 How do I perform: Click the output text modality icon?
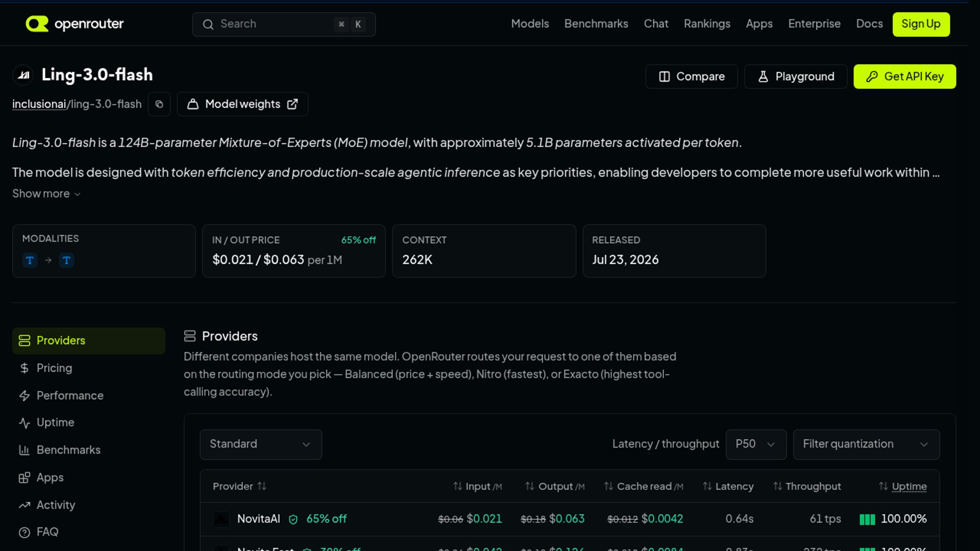(66, 260)
